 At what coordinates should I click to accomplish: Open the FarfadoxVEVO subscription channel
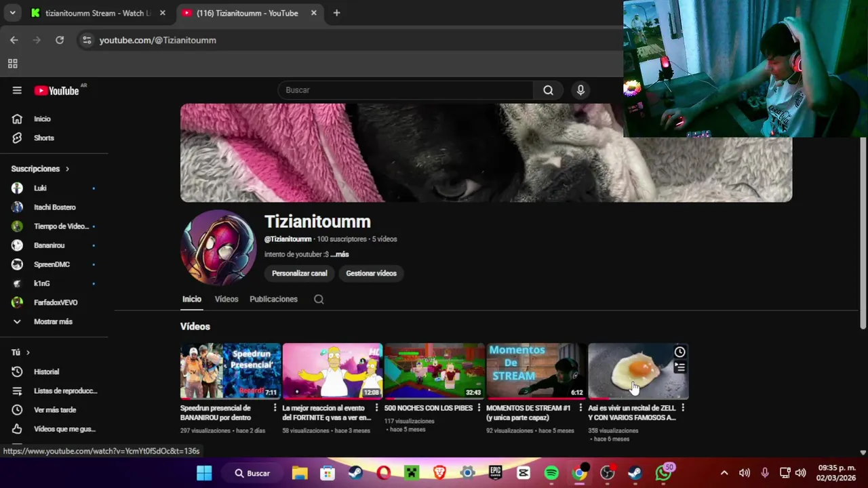tap(54, 302)
